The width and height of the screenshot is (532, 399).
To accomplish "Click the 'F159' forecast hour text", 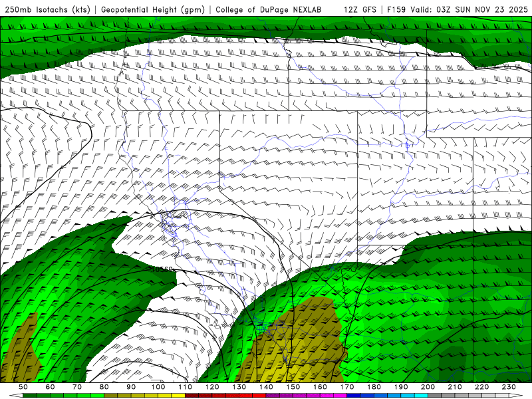I will [x=396, y=10].
